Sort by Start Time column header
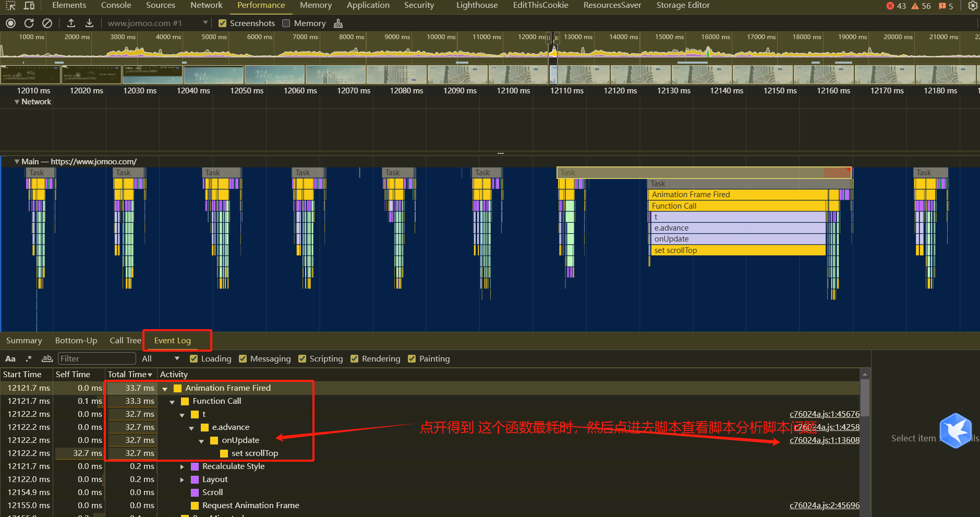The height and width of the screenshot is (517, 980). click(26, 375)
